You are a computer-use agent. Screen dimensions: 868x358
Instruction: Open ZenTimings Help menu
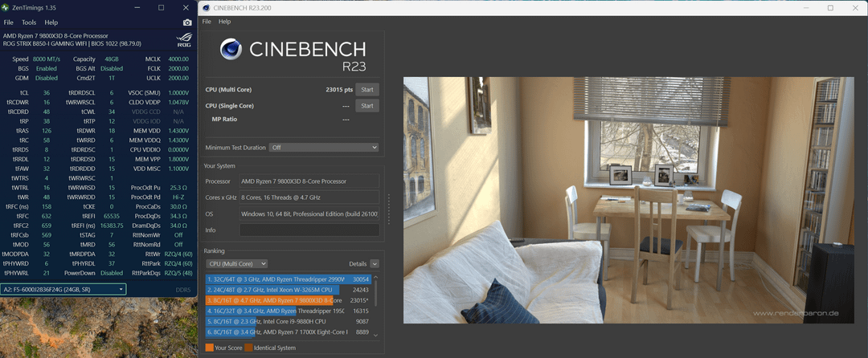coord(51,22)
